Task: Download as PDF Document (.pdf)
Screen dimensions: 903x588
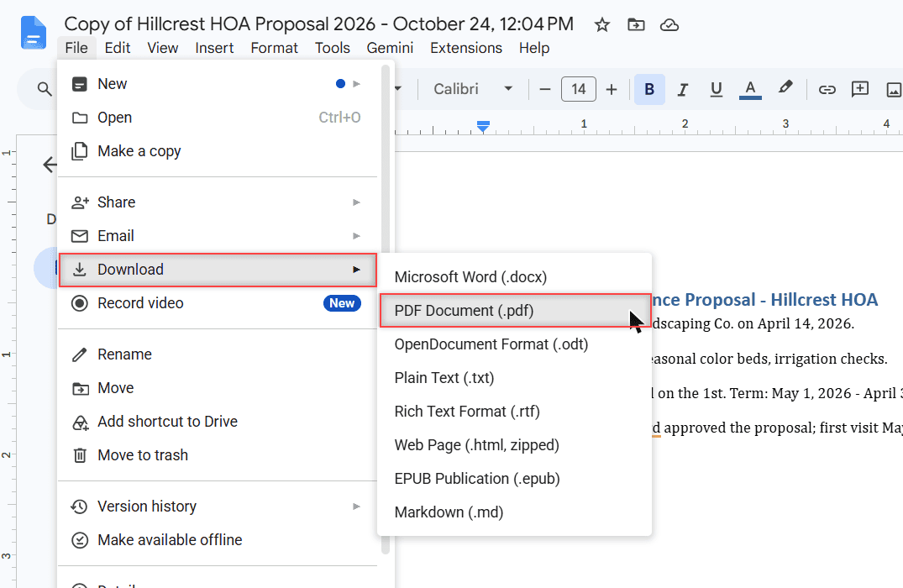Action: point(515,311)
